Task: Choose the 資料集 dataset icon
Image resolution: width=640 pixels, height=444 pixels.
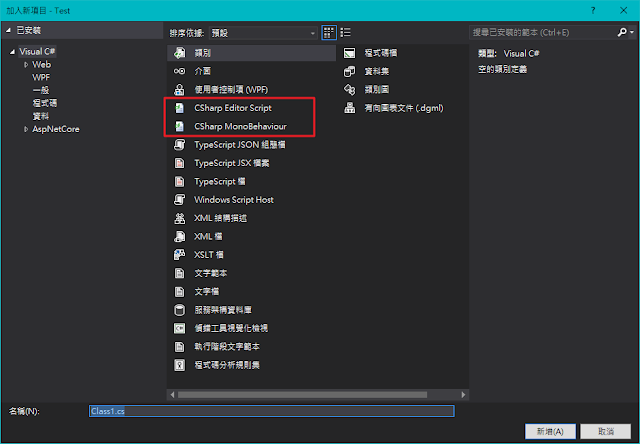Action: 350,71
